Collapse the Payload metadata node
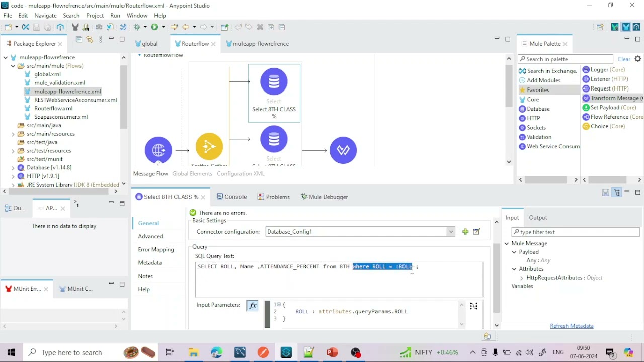The width and height of the screenshot is (644, 362). tap(514, 252)
